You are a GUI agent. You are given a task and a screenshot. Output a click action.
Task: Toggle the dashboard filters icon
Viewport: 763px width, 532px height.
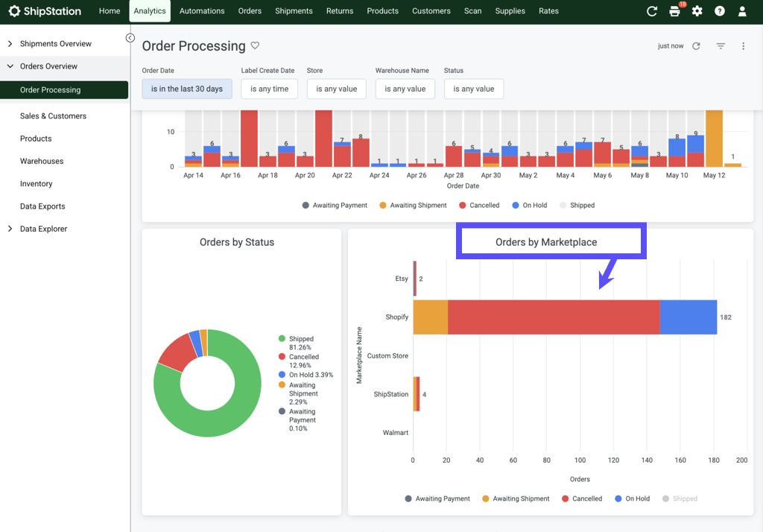click(721, 45)
